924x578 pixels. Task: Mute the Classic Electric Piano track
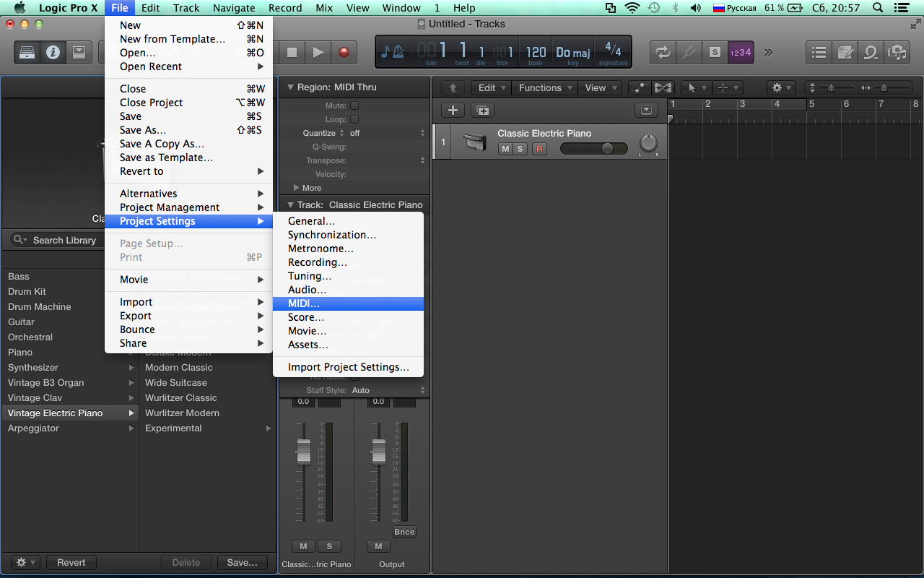[x=505, y=149]
